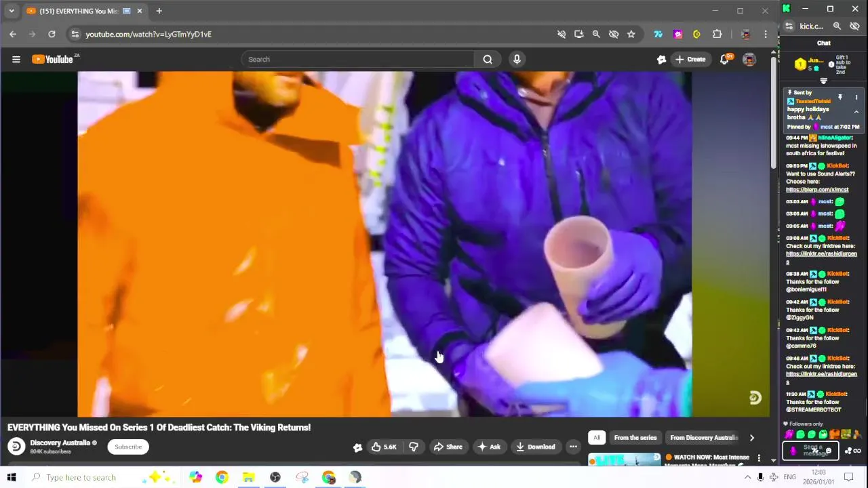The image size is (868, 488).
Task: Open Chrome profile avatar
Action: (x=745, y=35)
